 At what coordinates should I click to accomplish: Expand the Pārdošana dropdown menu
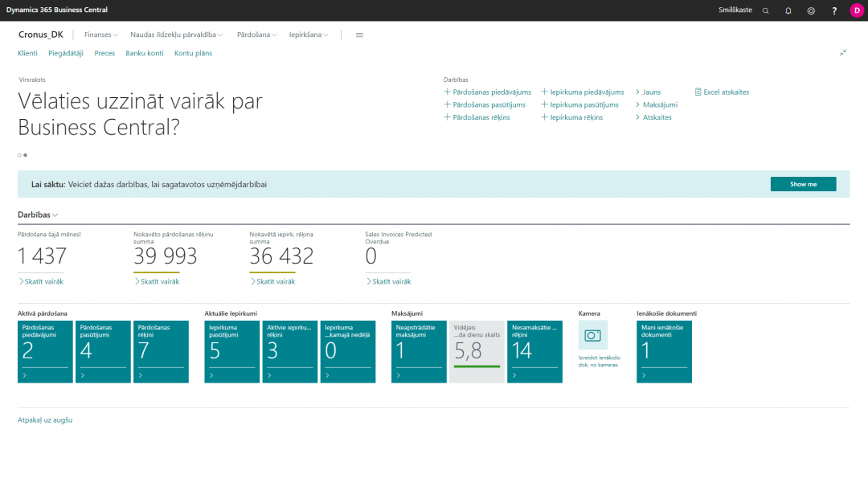[x=257, y=35]
